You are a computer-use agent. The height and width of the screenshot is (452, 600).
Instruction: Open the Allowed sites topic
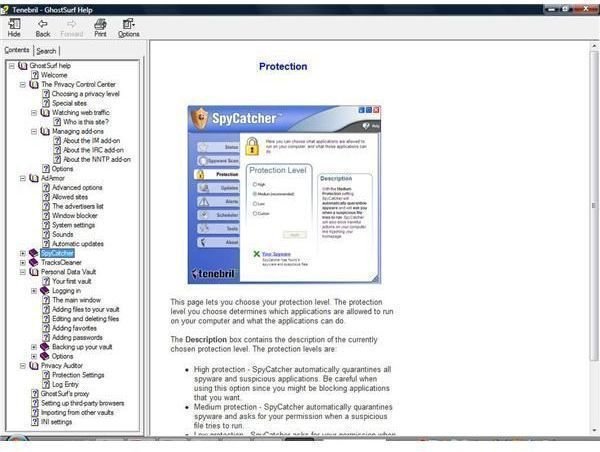pos(70,197)
